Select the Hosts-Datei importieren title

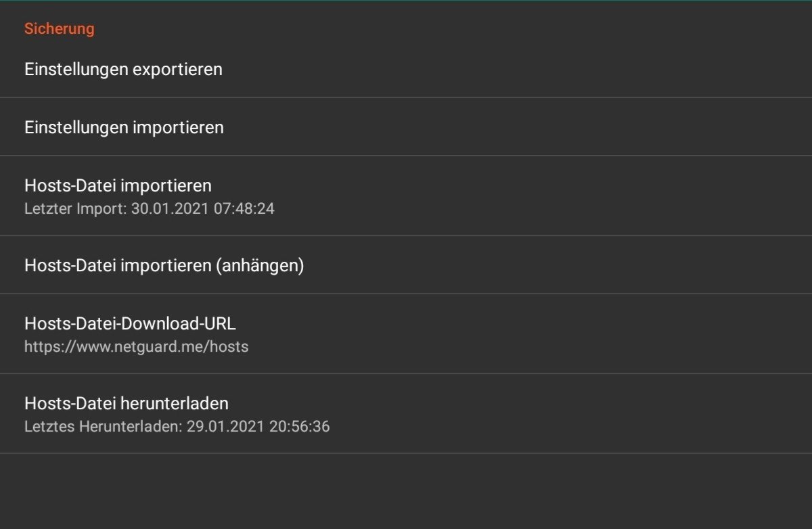[118, 185]
